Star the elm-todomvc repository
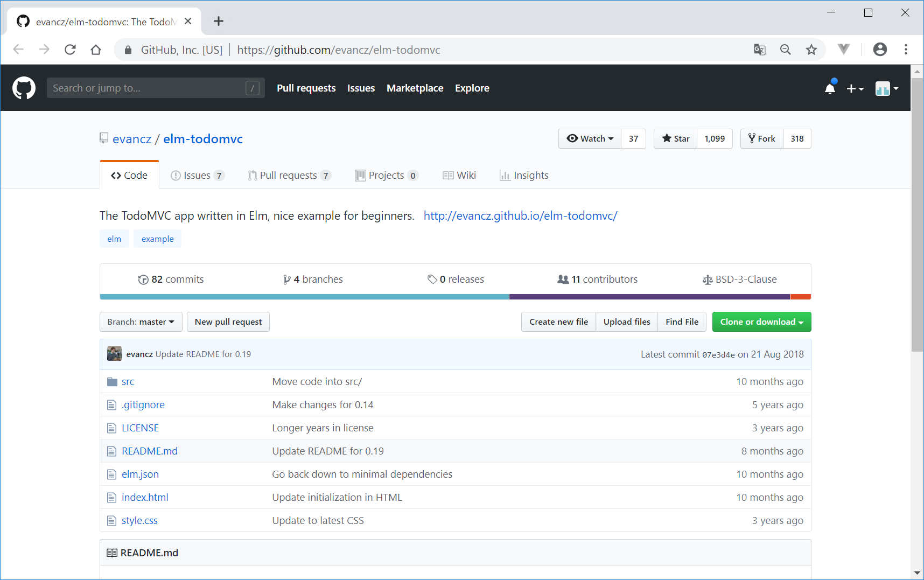924x580 pixels. point(675,139)
